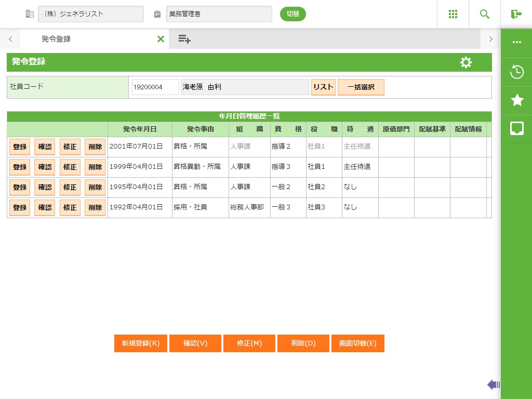Click the 一括選択 button
Viewport: 532px width, 399px height.
361,87
